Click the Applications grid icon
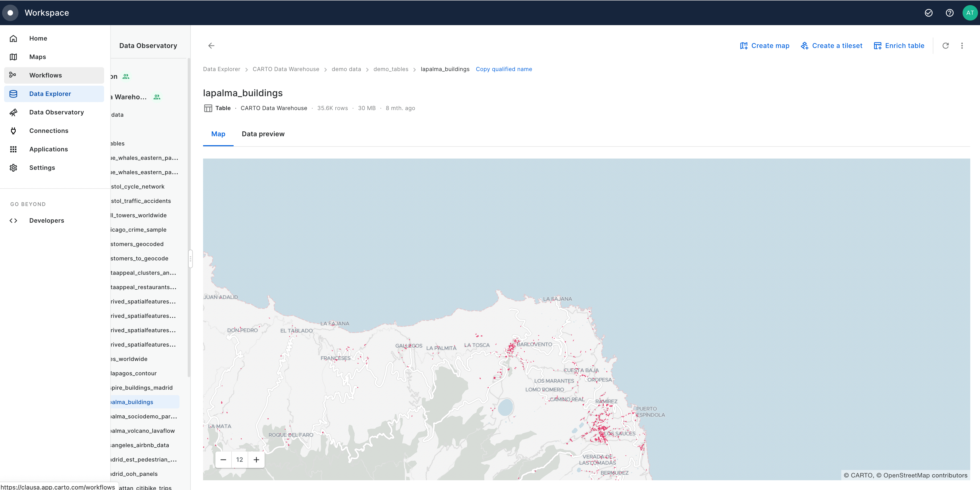This screenshot has height=490, width=980. (13, 149)
